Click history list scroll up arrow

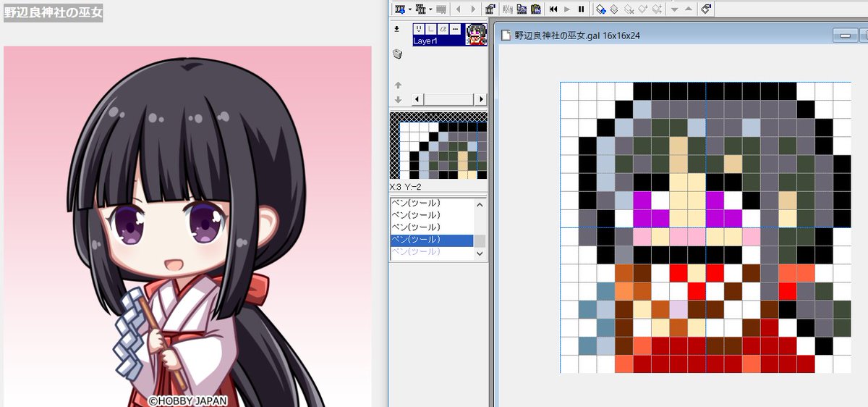[480, 205]
